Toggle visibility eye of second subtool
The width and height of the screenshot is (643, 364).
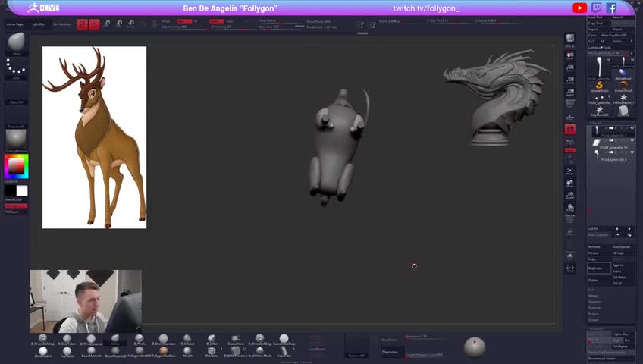[x=632, y=140]
